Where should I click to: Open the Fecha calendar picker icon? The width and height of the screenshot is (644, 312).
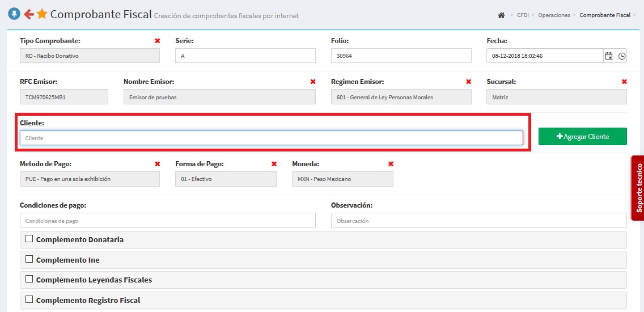609,56
